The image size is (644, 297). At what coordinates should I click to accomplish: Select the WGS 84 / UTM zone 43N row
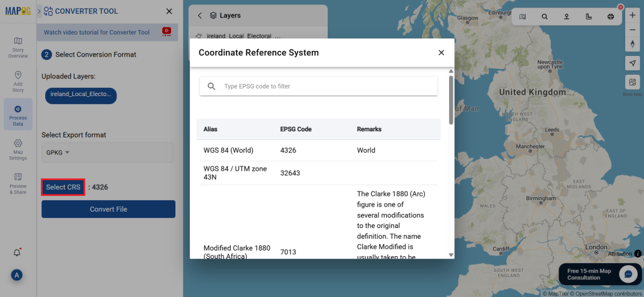[x=319, y=173]
